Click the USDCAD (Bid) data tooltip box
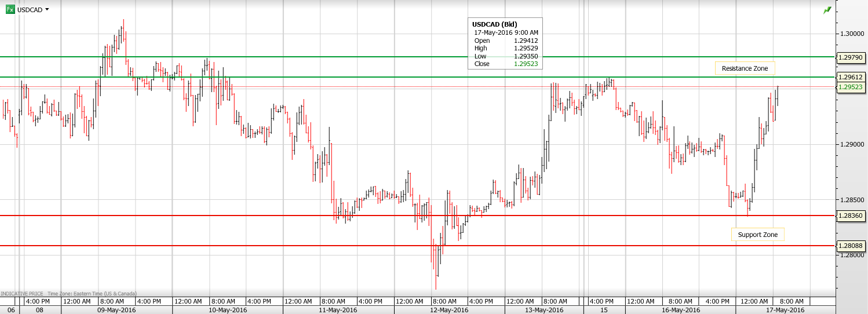The width and height of the screenshot is (868, 314). click(x=505, y=44)
